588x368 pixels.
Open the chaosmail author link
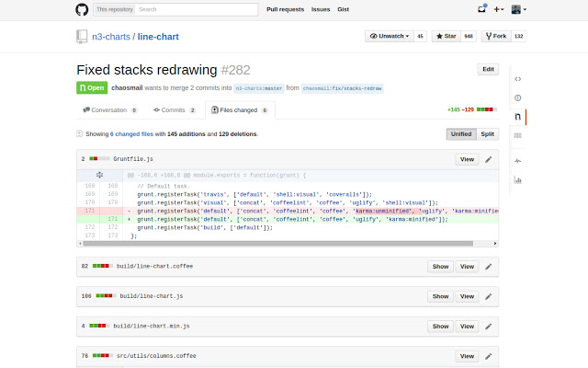pyautogui.click(x=127, y=88)
